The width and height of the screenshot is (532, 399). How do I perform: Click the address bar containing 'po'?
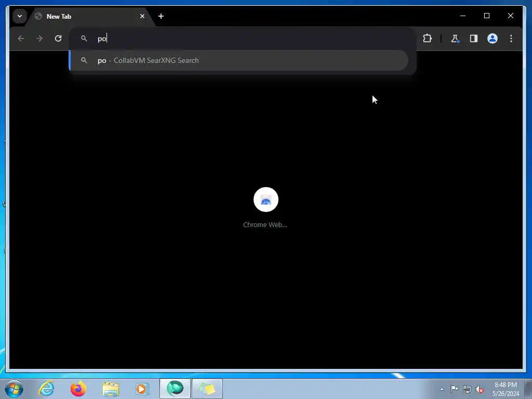tap(242, 38)
